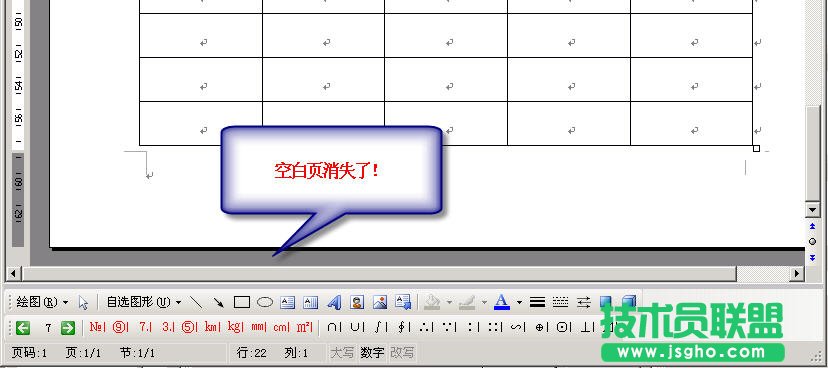Apply line color brush

coord(467,303)
